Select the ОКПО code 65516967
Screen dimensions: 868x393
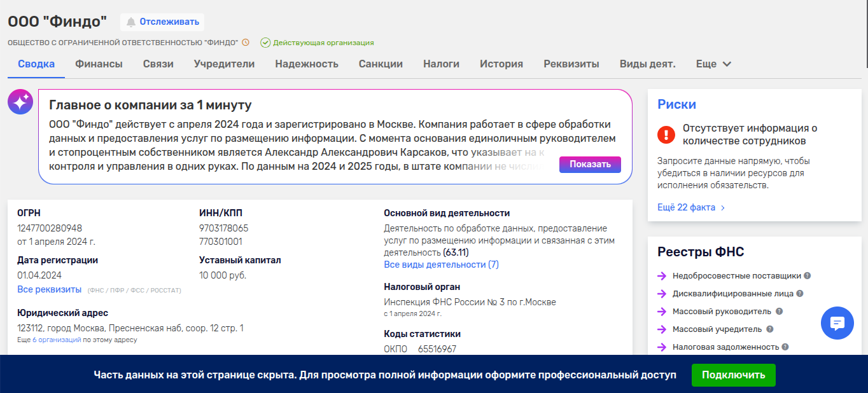(437, 349)
